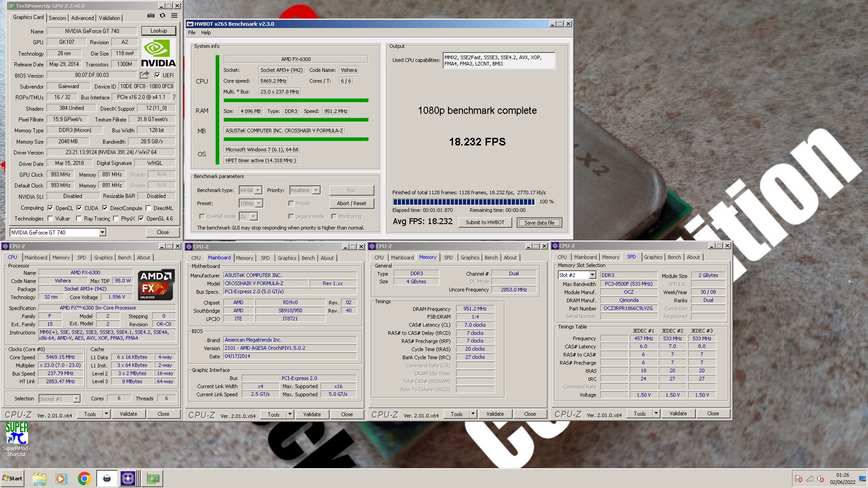The width and height of the screenshot is (868, 488).
Task: Click the GPU-Z refresh arrows icon
Action: [162, 15]
